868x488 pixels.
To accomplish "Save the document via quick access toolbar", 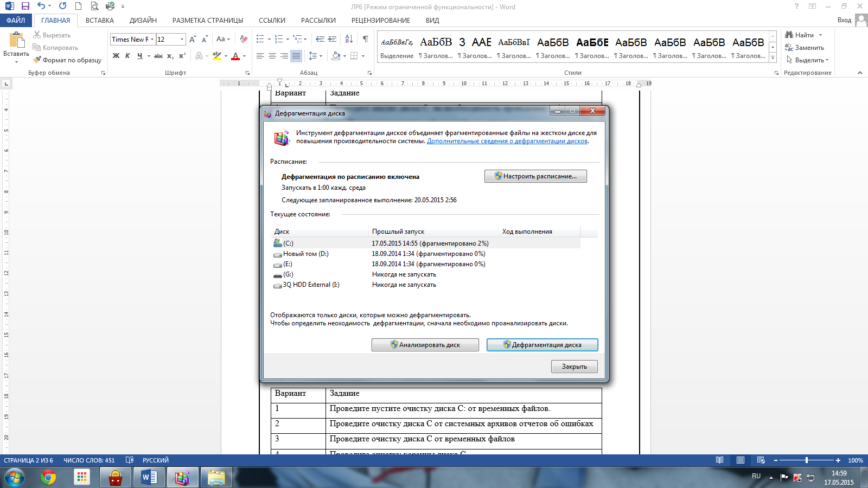I will 25,7.
